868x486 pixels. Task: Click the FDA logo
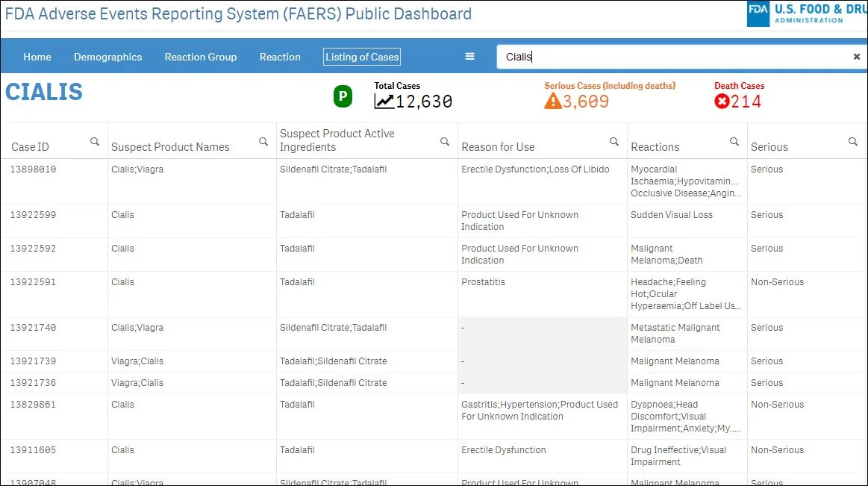pos(758,13)
